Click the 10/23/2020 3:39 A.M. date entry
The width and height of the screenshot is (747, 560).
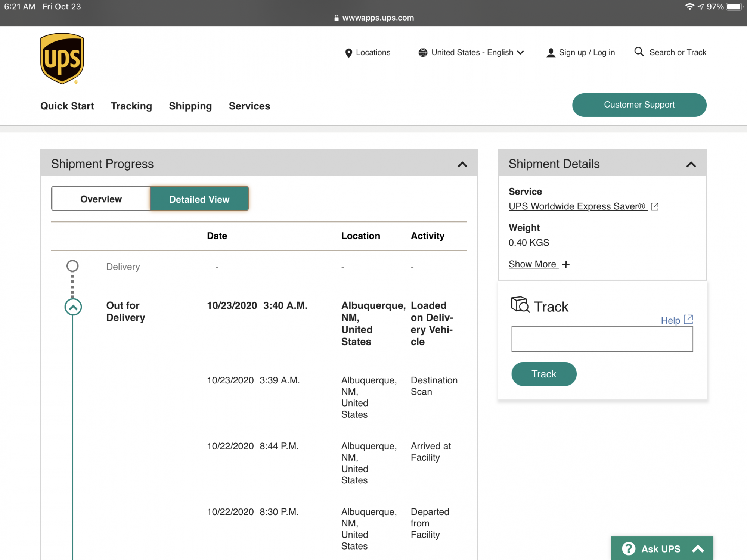pyautogui.click(x=253, y=380)
